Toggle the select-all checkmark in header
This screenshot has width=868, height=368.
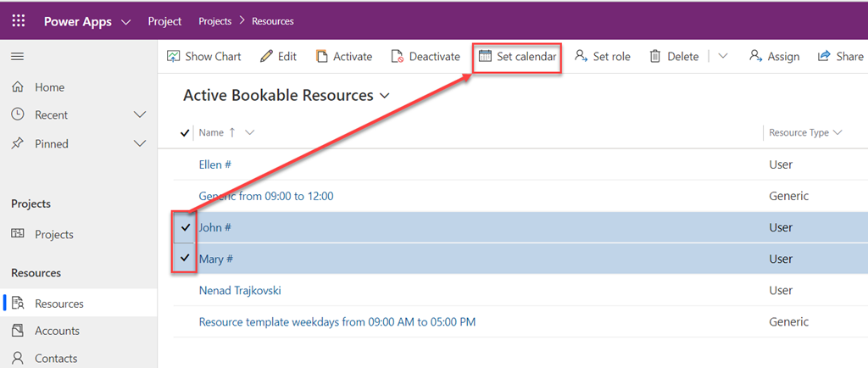point(185,133)
